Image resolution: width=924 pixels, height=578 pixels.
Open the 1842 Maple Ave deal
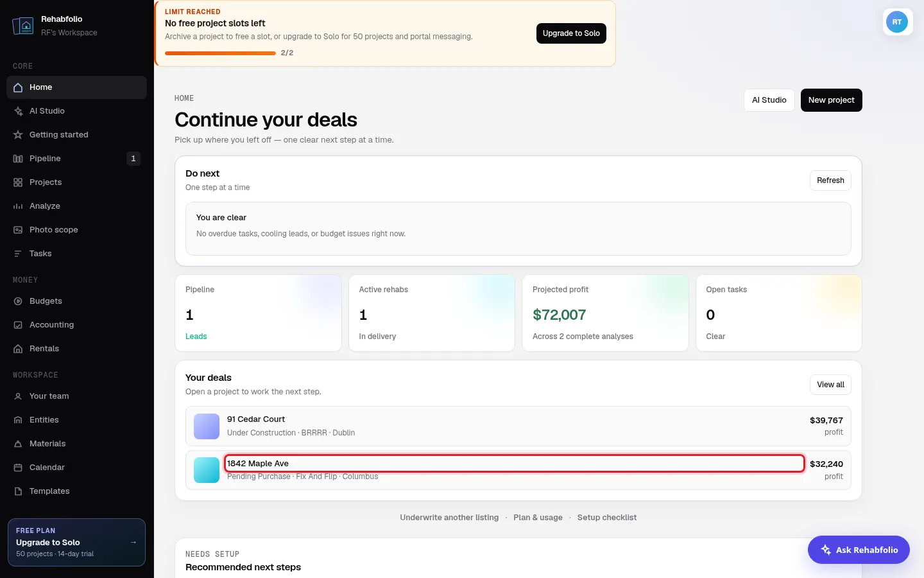(x=518, y=470)
